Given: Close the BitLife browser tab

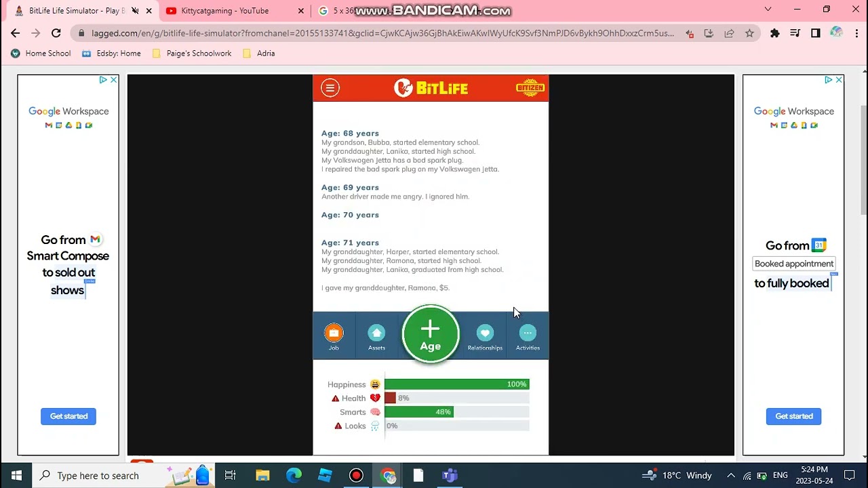Looking at the screenshot, I should (149, 11).
